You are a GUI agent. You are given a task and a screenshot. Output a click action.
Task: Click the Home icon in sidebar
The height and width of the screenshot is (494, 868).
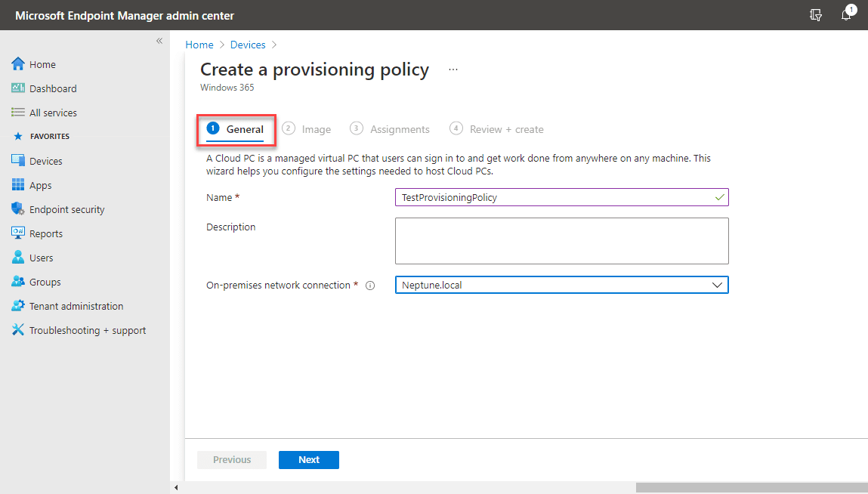(x=18, y=64)
